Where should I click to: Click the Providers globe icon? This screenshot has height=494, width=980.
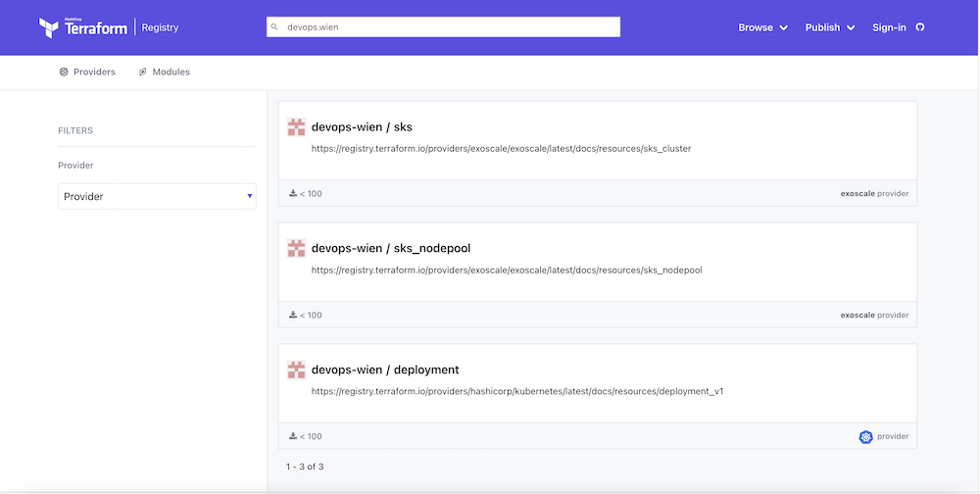click(x=64, y=72)
